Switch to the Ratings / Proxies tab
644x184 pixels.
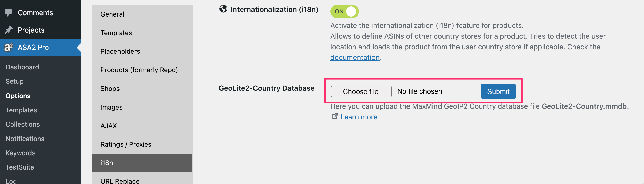[126, 144]
